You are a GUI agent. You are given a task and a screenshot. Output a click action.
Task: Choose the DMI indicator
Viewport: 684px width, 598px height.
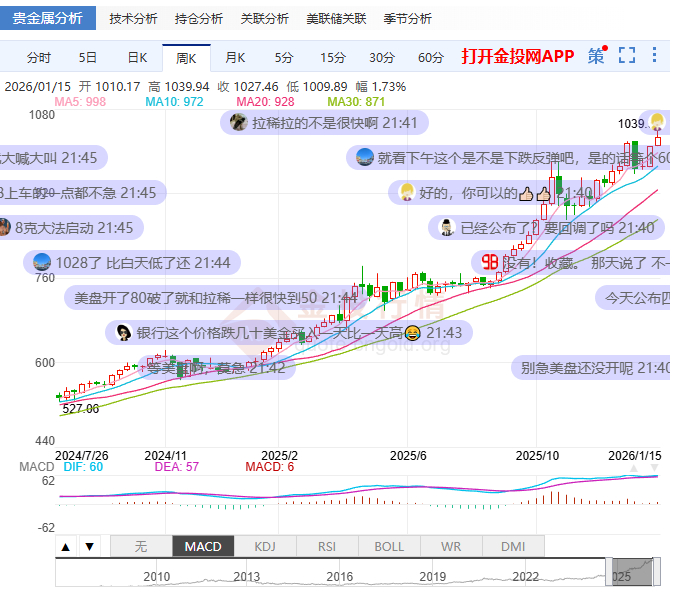(513, 547)
